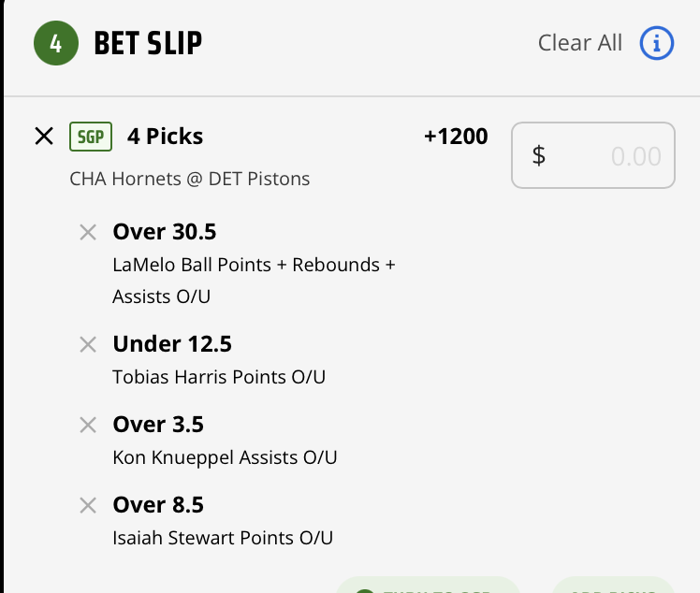Remove the entire 4 Picks parlay
700x593 pixels.
tap(44, 137)
